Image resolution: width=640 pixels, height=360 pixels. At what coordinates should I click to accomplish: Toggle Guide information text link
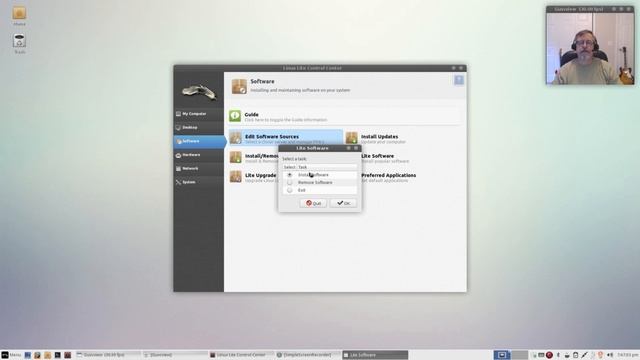(286, 120)
